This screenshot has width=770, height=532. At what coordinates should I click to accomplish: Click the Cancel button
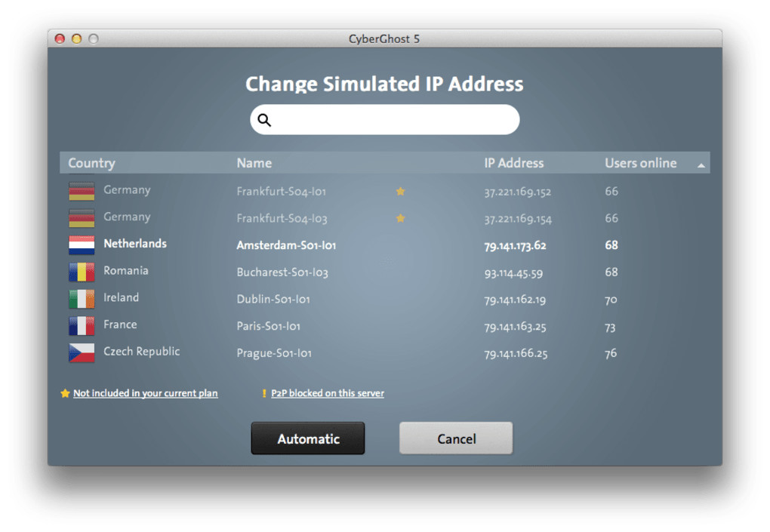coord(456,438)
